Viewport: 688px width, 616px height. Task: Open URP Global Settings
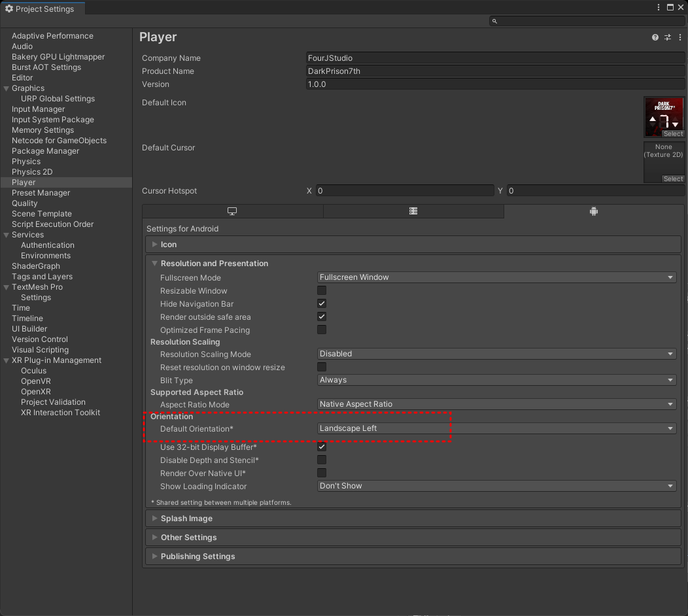[58, 99]
